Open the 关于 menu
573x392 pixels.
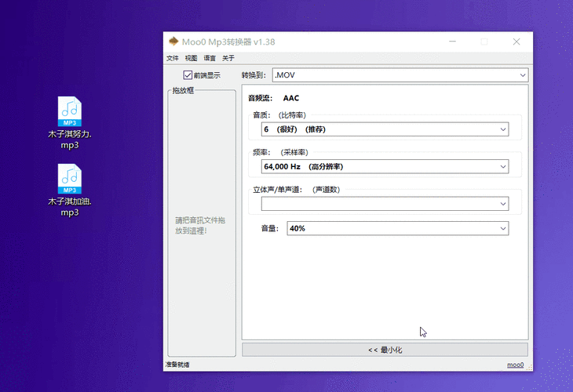(x=228, y=58)
